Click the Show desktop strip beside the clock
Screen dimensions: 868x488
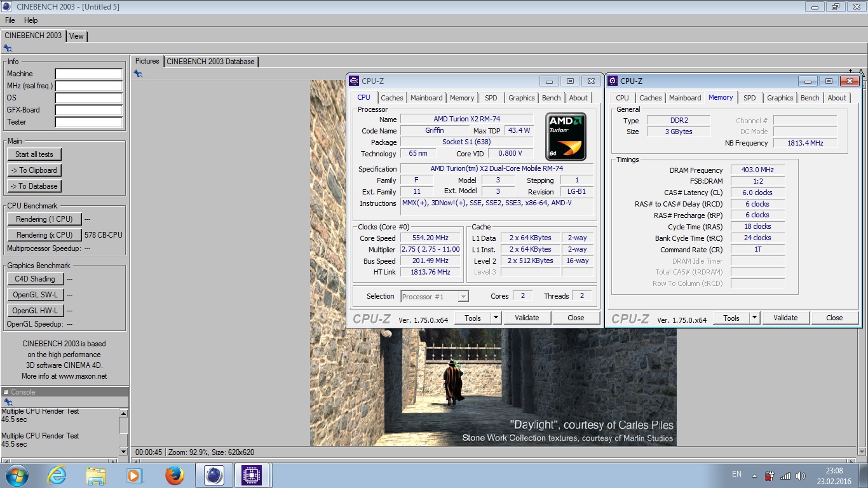(x=864, y=475)
